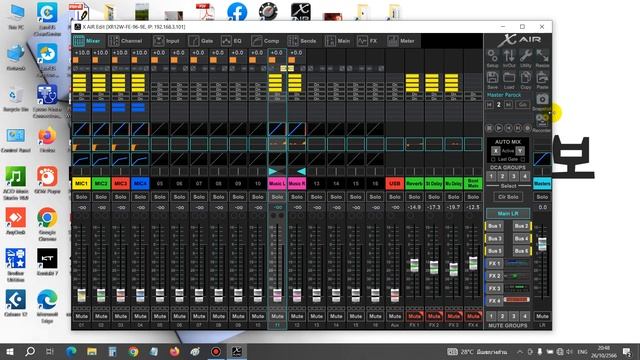This screenshot has width=640, height=360.
Task: Click the master LR fader
Action: pos(542,244)
